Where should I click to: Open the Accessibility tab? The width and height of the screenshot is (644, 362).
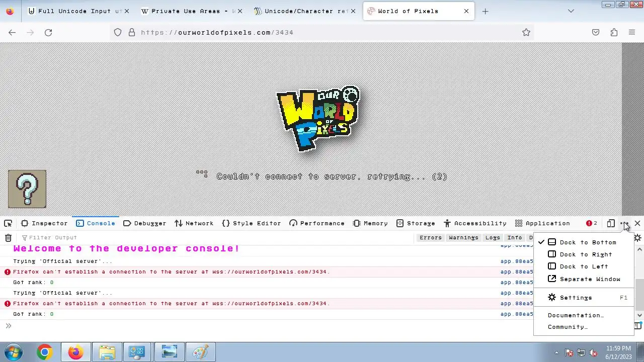click(x=475, y=223)
